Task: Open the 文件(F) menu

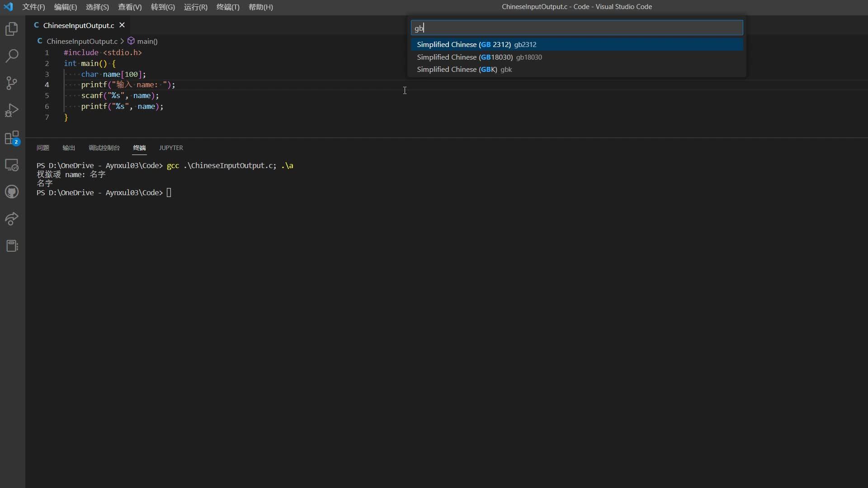Action: click(33, 7)
